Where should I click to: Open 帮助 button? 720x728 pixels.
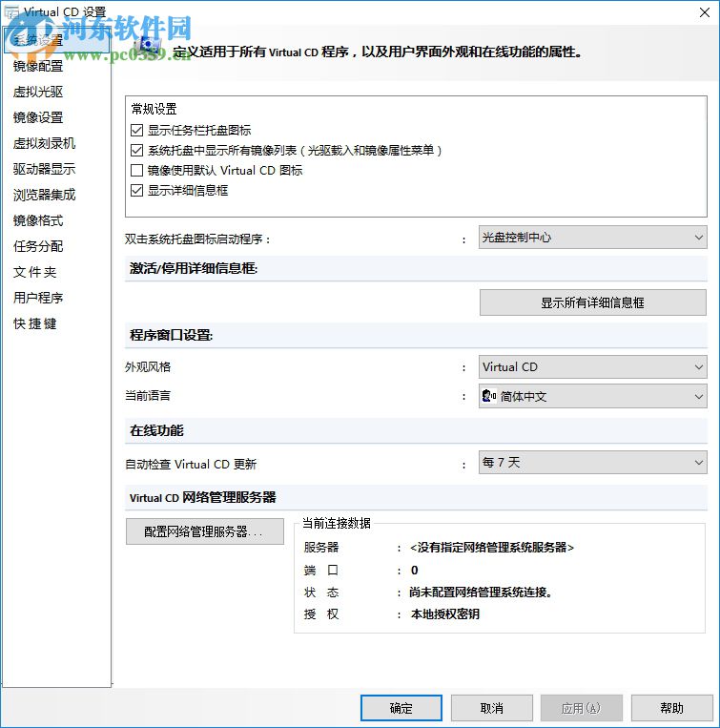coord(671,708)
